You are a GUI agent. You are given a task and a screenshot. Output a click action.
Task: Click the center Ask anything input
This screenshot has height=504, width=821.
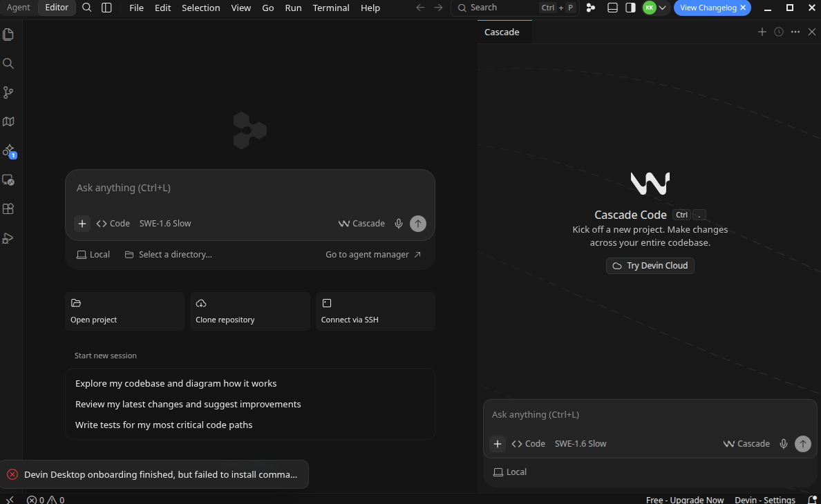pos(249,188)
